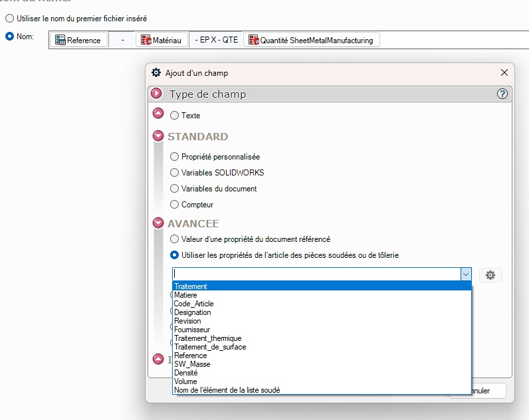Collapse the AVANCEE section arrow

coord(158,223)
